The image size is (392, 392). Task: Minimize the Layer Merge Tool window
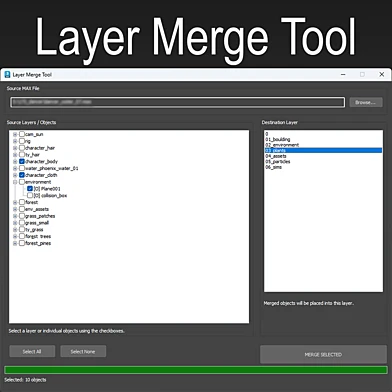tap(343, 74)
